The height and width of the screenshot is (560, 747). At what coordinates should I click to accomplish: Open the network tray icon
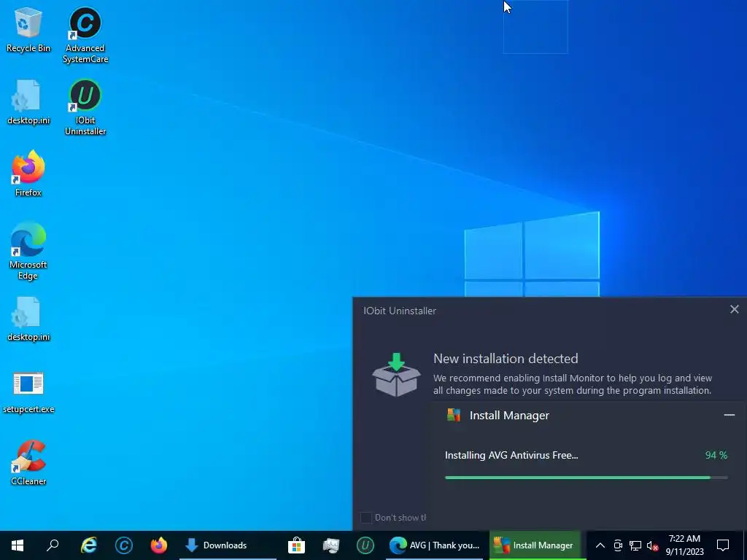click(635, 545)
